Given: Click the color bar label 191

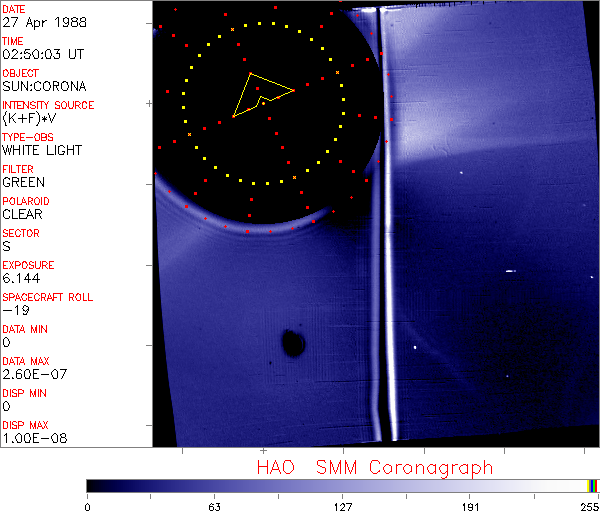Looking at the screenshot, I should (470, 506).
